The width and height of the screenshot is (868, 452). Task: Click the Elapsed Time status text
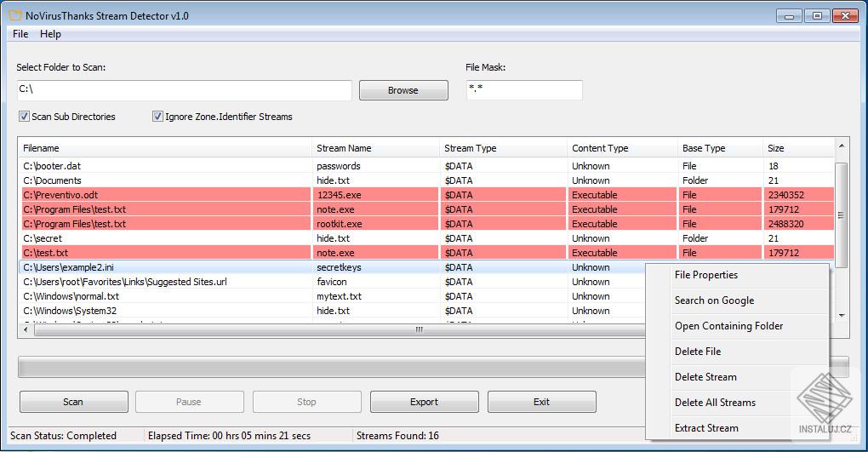(x=229, y=435)
